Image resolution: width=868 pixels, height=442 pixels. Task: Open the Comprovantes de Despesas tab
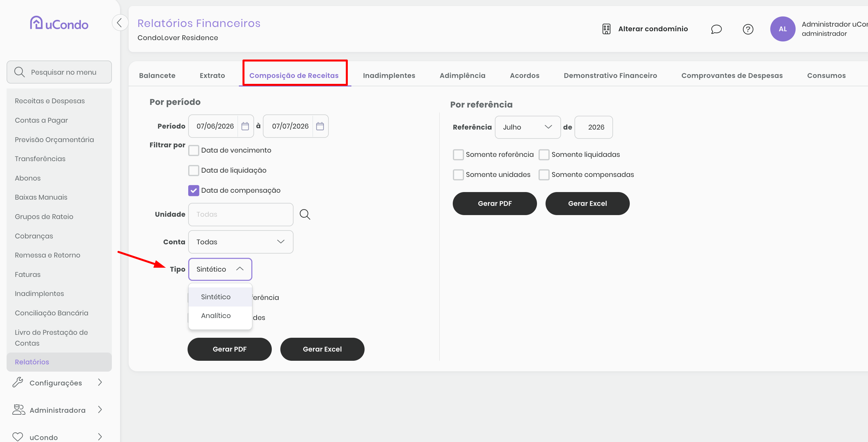[732, 75]
